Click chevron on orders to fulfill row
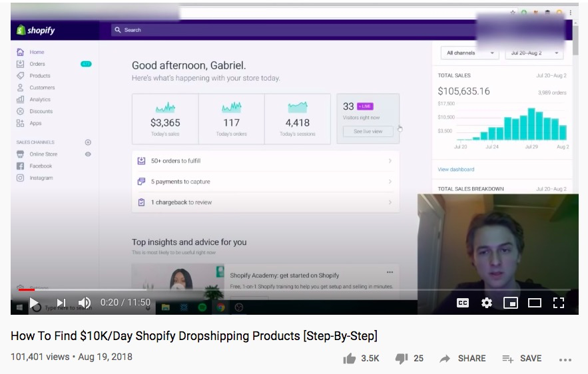The image size is (588, 374). (x=390, y=161)
